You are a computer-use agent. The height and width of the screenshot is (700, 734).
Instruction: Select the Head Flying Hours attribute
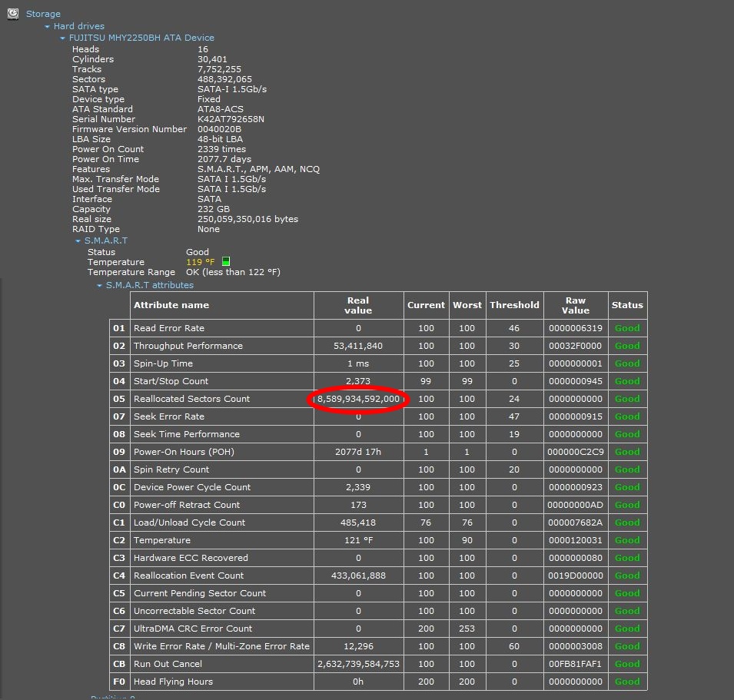(173, 682)
